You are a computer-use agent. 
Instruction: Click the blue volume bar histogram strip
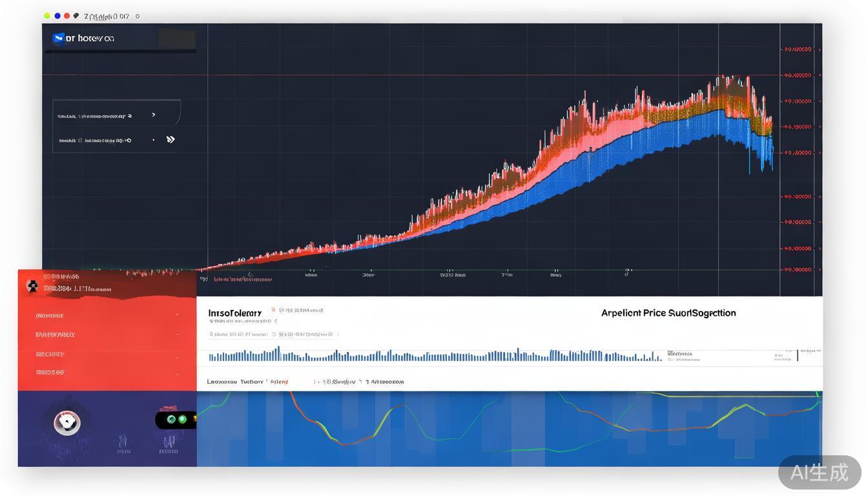pyautogui.click(x=433, y=355)
